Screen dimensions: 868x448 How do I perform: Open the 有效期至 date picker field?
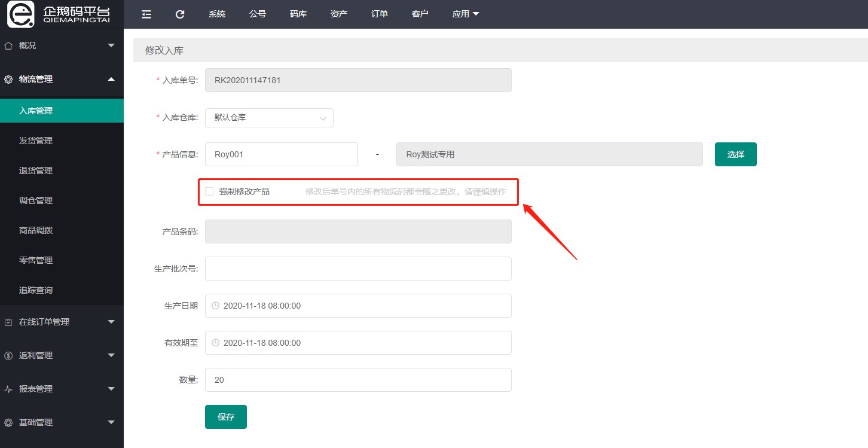click(x=358, y=343)
